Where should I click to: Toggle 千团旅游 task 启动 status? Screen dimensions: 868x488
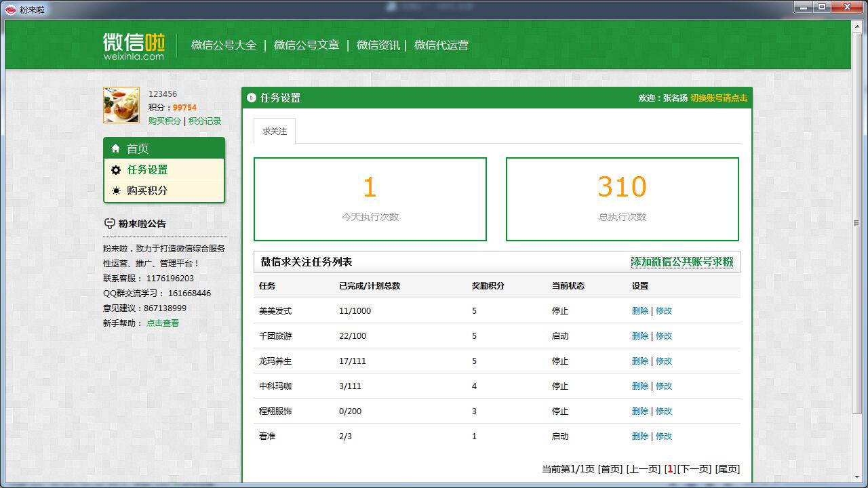[560, 335]
